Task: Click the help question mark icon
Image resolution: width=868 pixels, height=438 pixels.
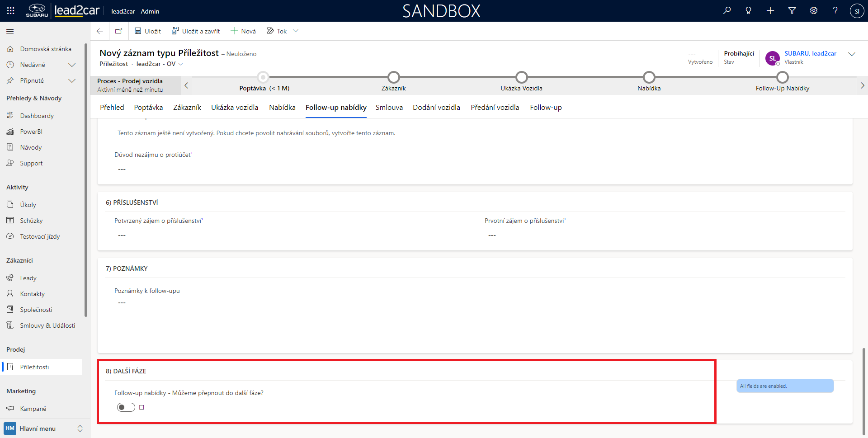Action: click(835, 11)
